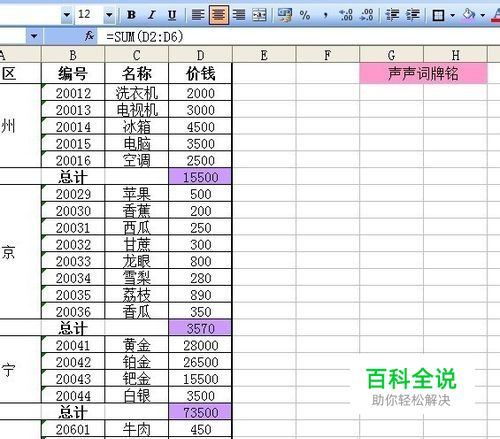Select price cell 450
500x439 pixels.
pyautogui.click(x=200, y=429)
